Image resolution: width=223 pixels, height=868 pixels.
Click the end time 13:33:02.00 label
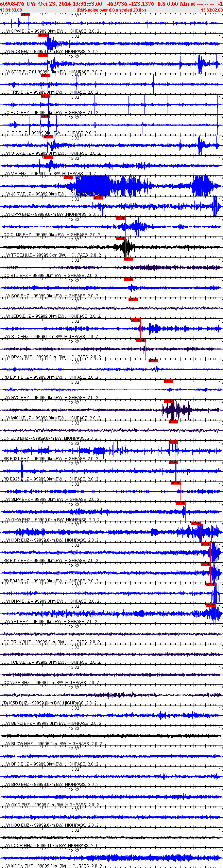click(212, 10)
